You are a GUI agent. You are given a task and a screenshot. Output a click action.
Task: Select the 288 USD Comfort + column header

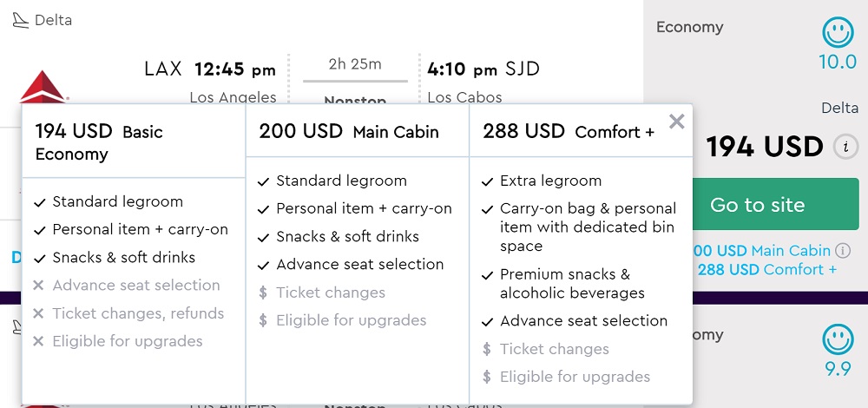[569, 132]
